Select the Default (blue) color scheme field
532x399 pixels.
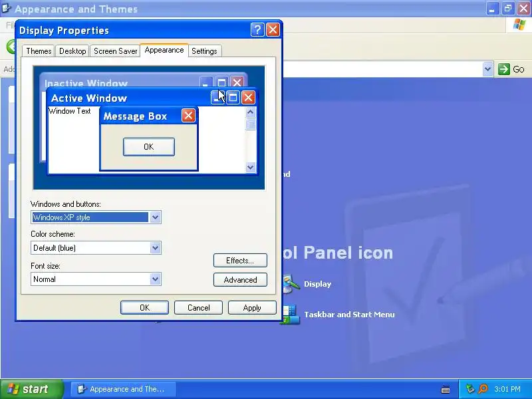pos(96,247)
